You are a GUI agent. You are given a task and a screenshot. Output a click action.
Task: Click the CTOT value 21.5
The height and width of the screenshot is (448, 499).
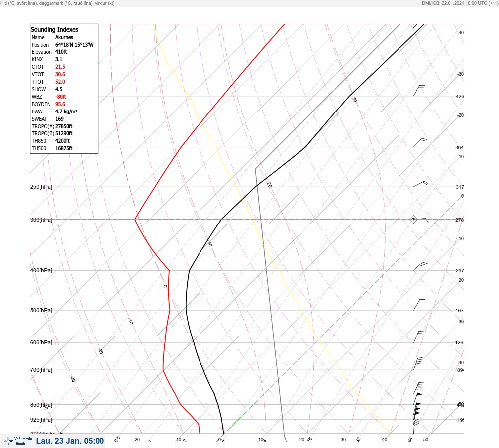[60, 67]
